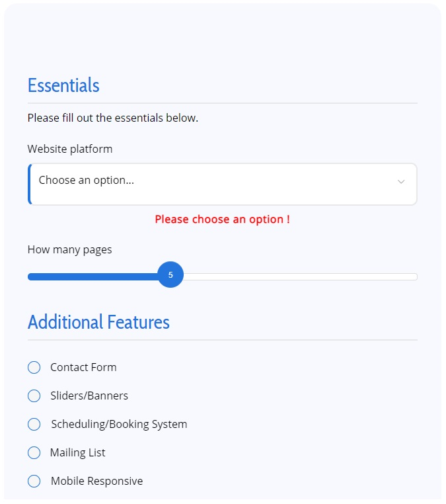The height and width of the screenshot is (504, 446).
Task: Click the page slider handle showing 5
Action: coord(170,275)
